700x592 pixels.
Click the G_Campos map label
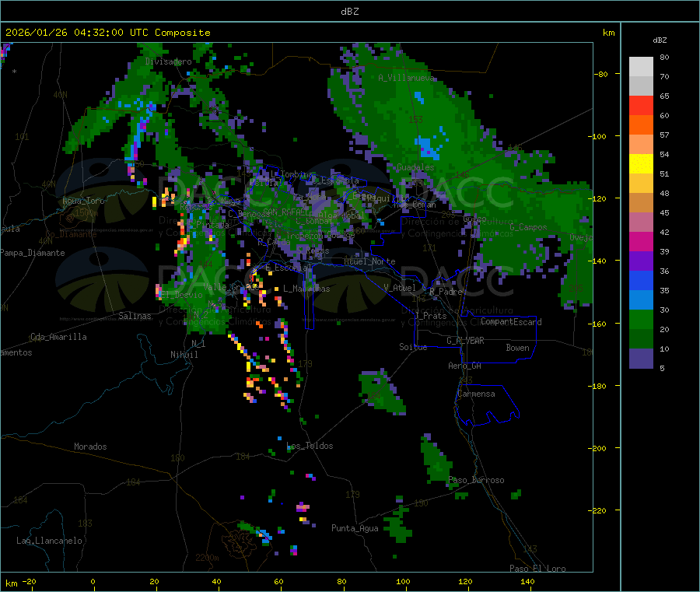(x=528, y=227)
